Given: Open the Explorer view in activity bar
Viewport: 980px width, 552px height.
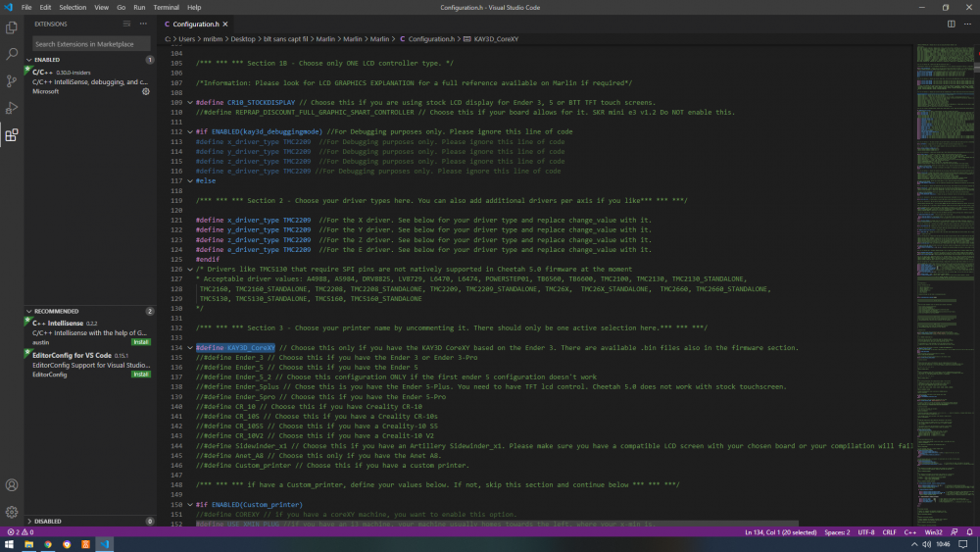Looking at the screenshot, I should [11, 27].
